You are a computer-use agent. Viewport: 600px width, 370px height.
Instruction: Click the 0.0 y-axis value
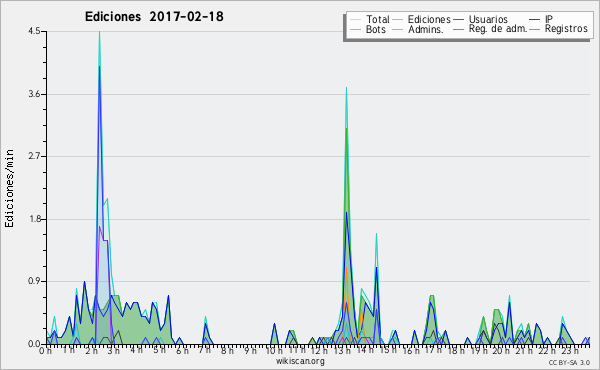point(34,344)
